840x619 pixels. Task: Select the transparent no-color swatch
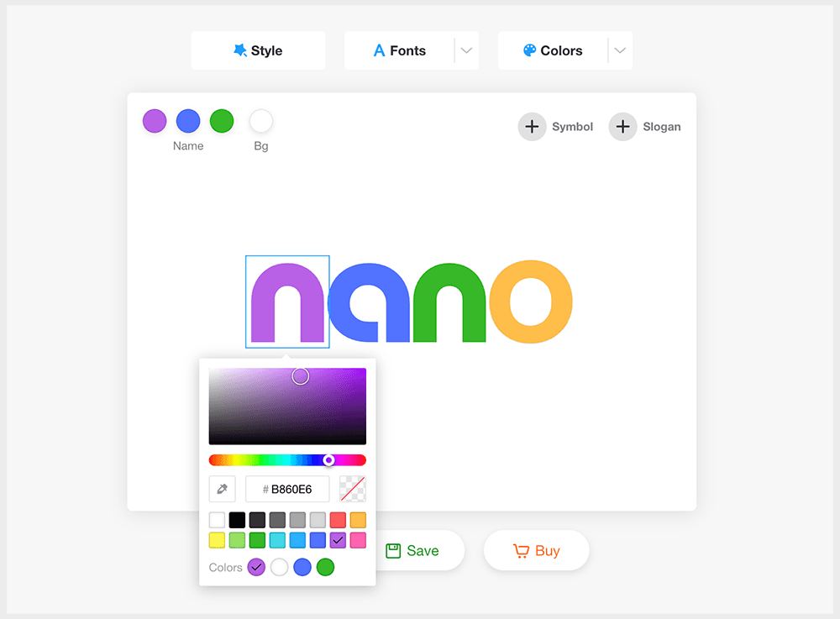(x=353, y=489)
